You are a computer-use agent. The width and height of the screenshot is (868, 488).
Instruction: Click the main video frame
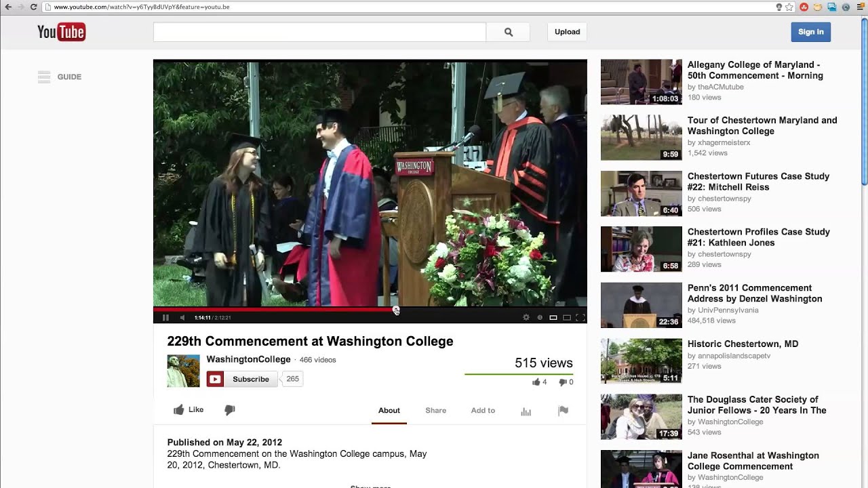click(370, 183)
